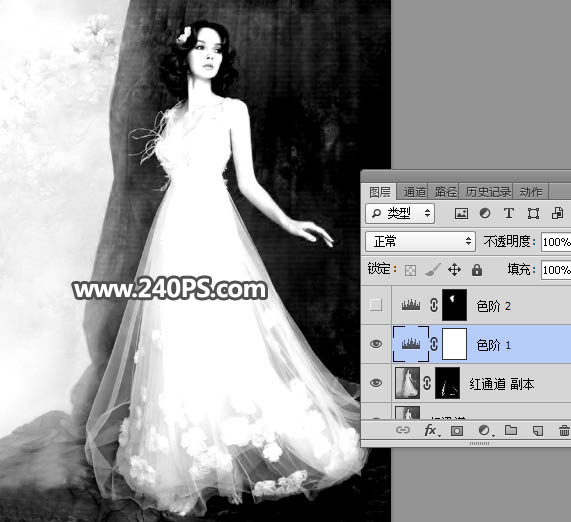Create new fill or adjustment layer
This screenshot has width=571, height=522.
[485, 431]
